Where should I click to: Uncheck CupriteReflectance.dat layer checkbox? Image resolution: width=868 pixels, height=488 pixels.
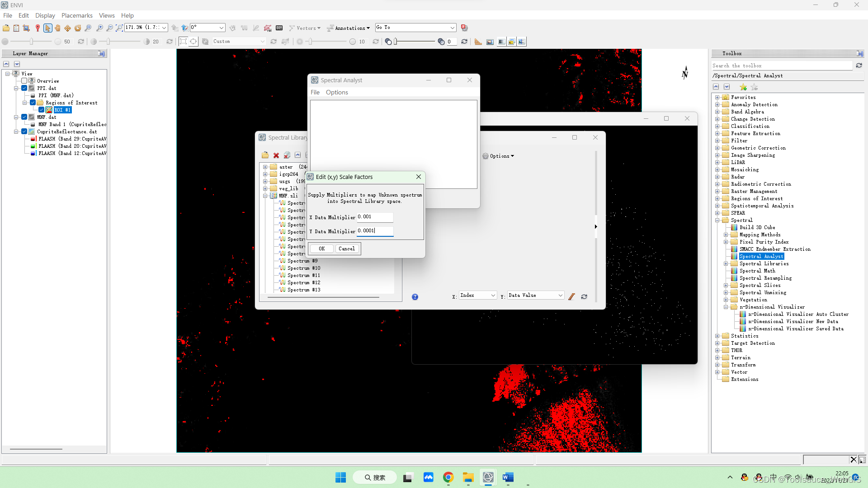pyautogui.click(x=24, y=131)
